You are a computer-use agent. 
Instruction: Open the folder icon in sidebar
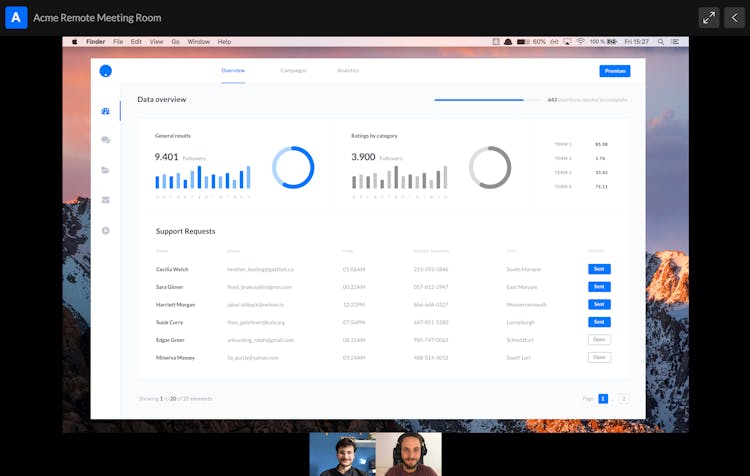(106, 170)
